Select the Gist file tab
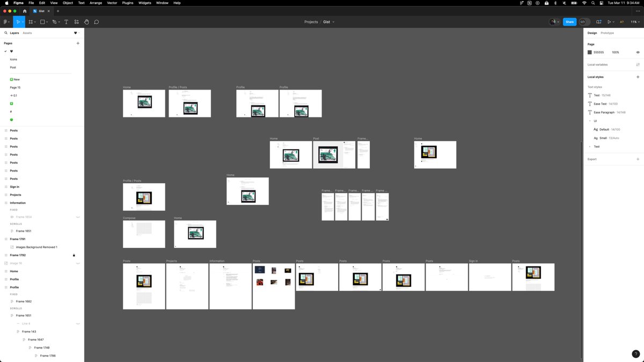644x362 pixels. pos(41,11)
